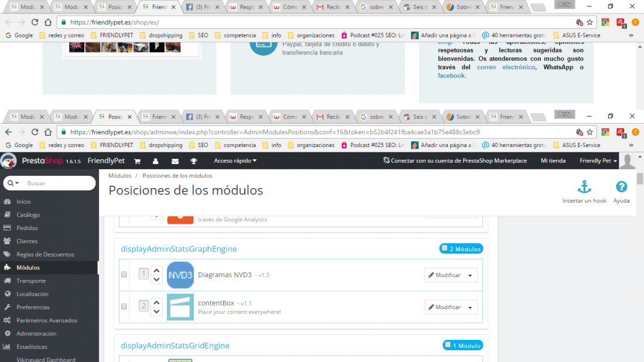Image resolution: width=644 pixels, height=362 pixels.
Task: Move Diagramas NVD3 module down
Action: click(156, 279)
